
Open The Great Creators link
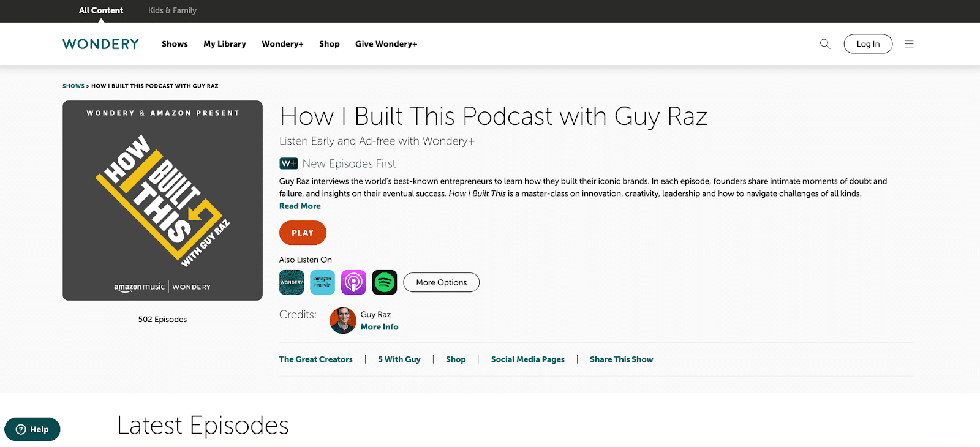coord(316,359)
